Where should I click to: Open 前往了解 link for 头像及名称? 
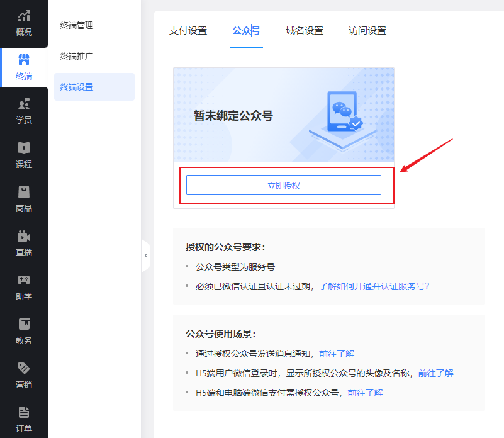435,373
